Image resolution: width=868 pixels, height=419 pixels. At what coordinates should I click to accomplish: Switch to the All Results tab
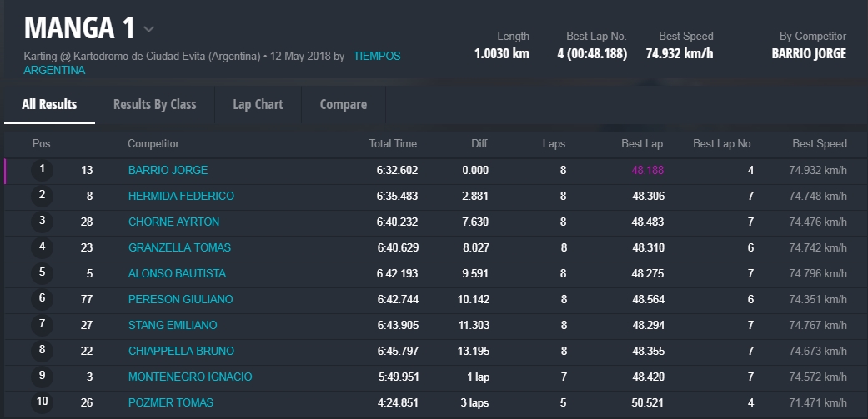click(49, 105)
